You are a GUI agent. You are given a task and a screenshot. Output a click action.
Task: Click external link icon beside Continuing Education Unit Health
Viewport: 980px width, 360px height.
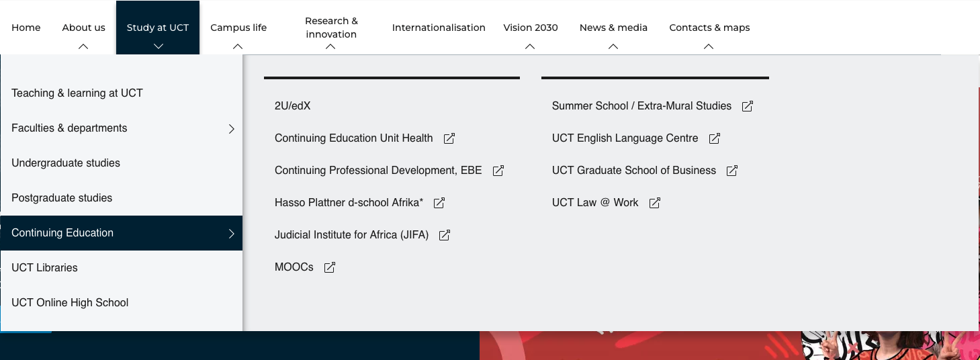point(449,138)
